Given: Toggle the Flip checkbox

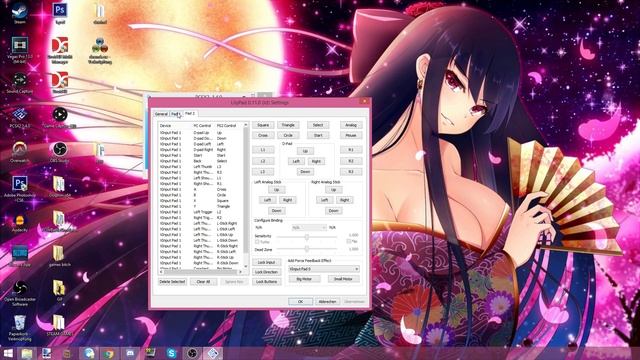Looking at the screenshot, I should pos(352,242).
